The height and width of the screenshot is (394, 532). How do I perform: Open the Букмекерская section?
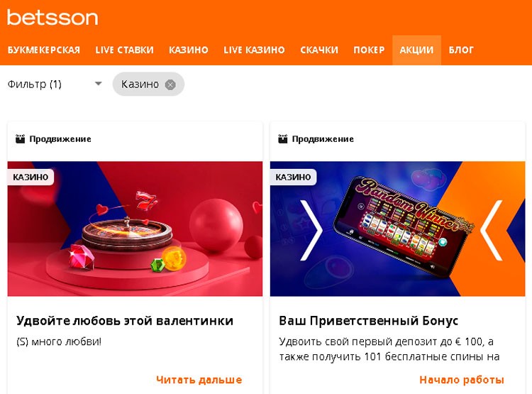[44, 50]
